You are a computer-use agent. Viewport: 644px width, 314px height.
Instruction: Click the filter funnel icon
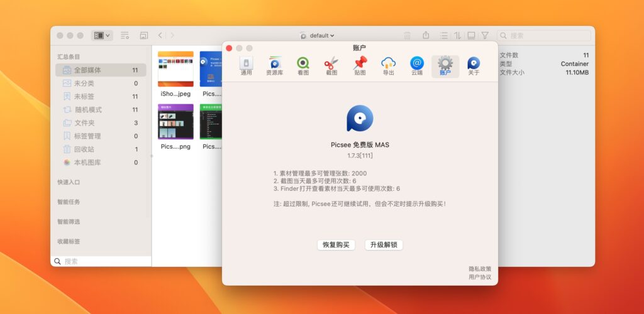coord(485,36)
